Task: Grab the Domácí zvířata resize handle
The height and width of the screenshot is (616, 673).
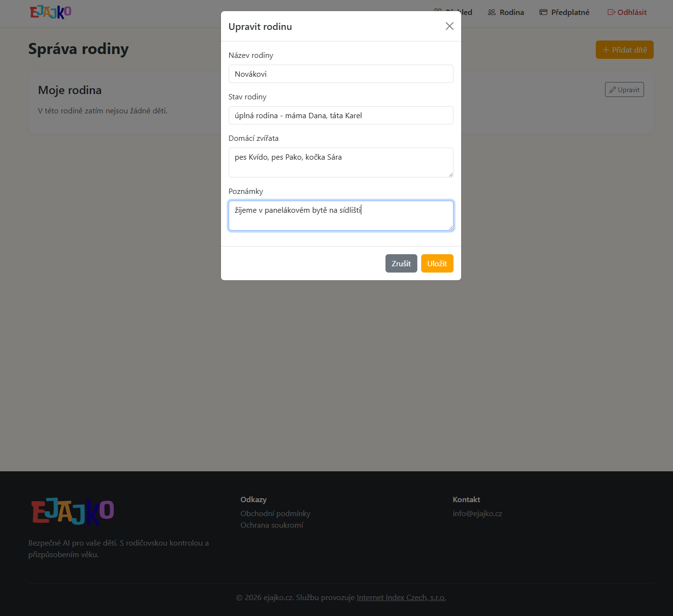Action: coord(451,175)
